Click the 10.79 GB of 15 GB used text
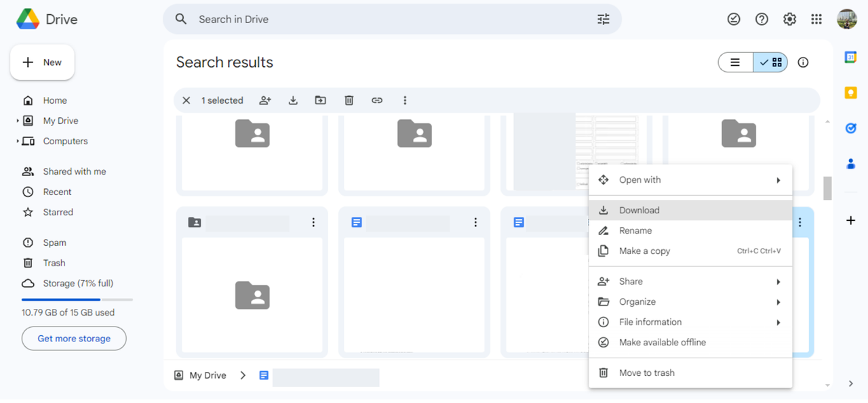The width and height of the screenshot is (868, 403). [x=68, y=312]
